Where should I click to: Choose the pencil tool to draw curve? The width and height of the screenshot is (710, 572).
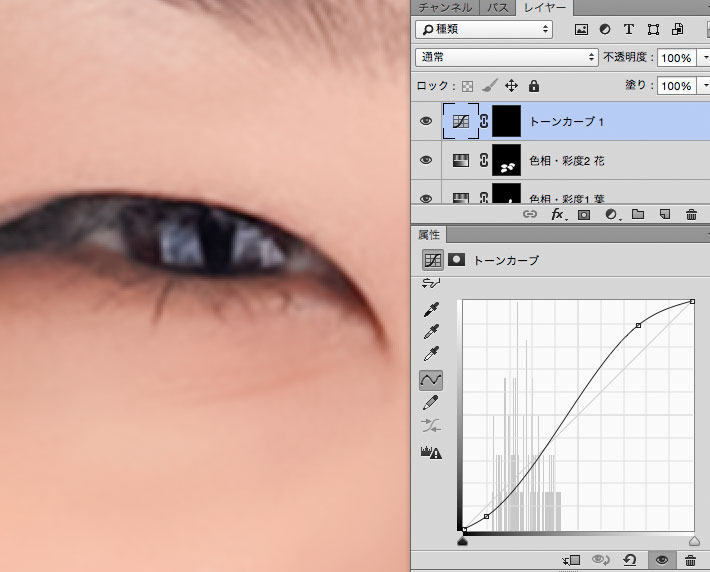point(432,402)
